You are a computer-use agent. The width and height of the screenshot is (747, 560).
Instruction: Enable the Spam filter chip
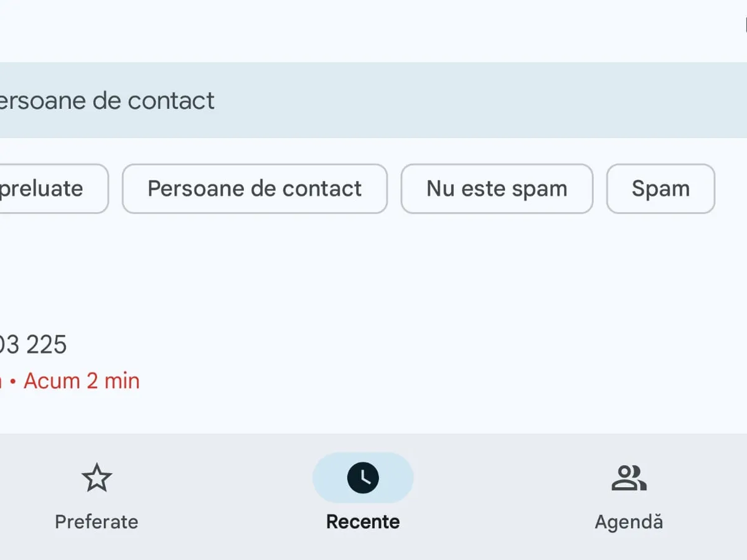click(x=660, y=189)
